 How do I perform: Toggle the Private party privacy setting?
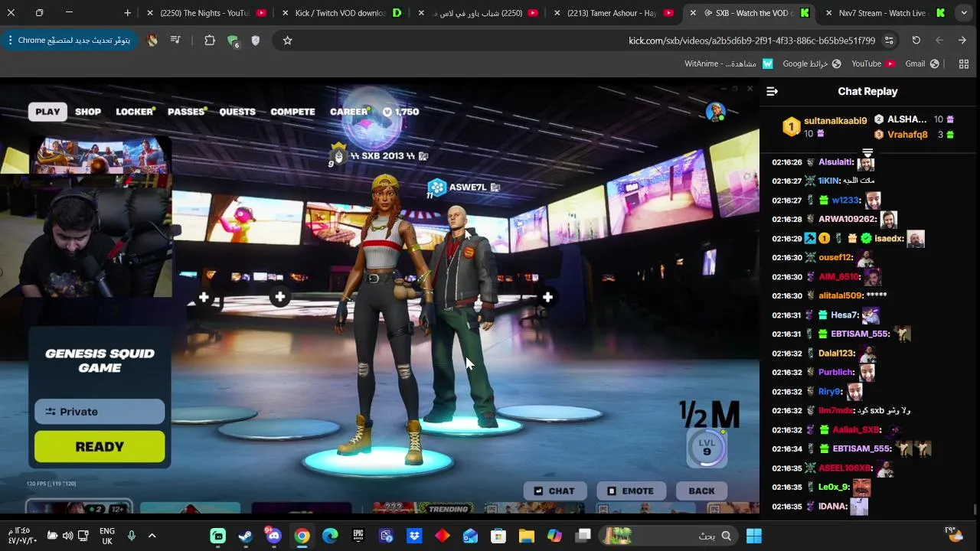click(100, 412)
